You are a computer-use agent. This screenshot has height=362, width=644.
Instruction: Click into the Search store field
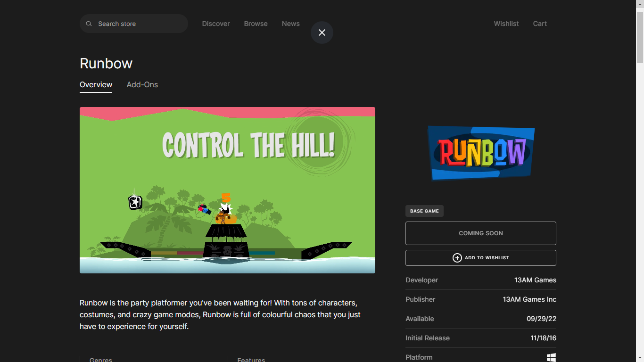[139, 24]
